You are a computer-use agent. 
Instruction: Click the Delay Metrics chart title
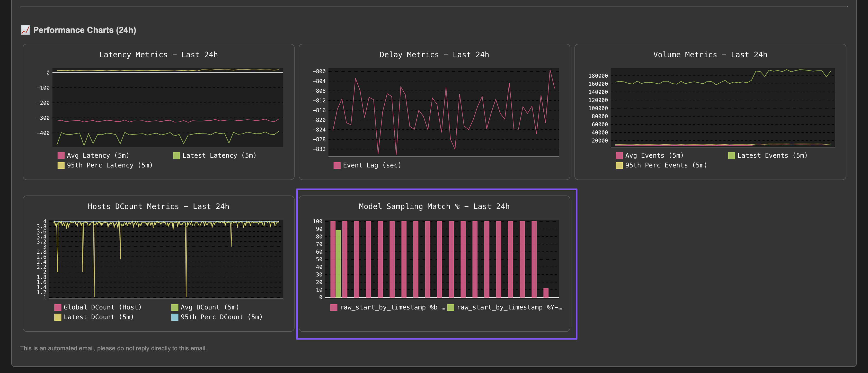pos(434,55)
